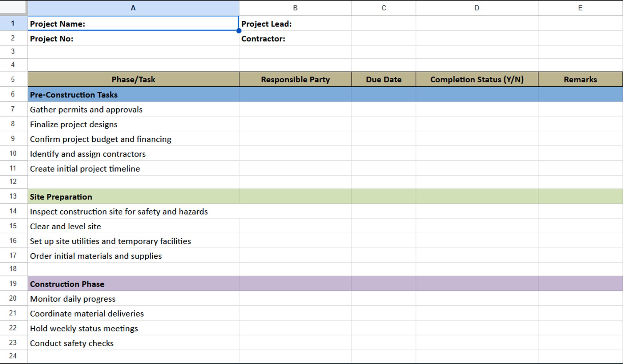Screen dimensions: 623x364
Task: Click 'Gather permits and approvals' cell
Action: [133, 109]
